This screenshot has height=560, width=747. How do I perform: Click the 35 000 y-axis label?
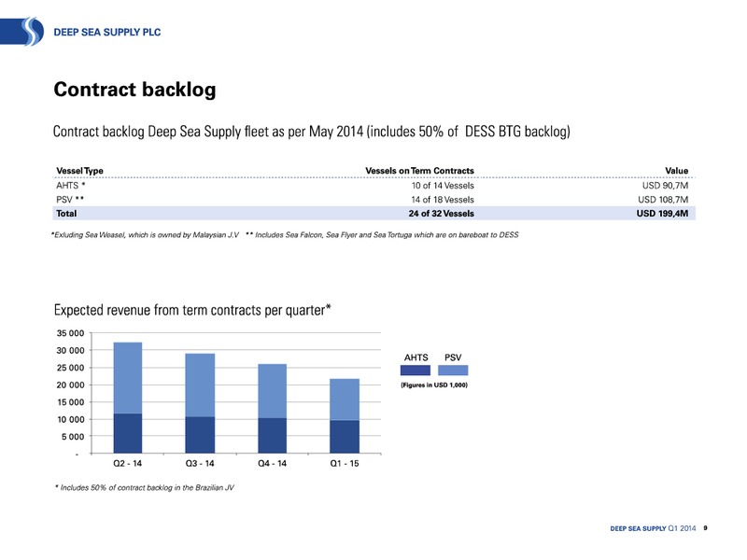[71, 333]
